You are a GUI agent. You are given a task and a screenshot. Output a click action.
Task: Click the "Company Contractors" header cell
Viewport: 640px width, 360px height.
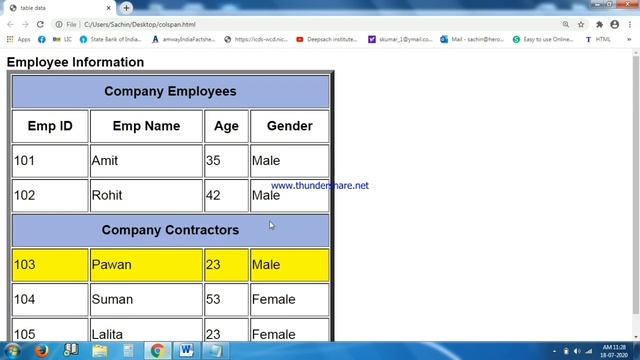(x=170, y=230)
